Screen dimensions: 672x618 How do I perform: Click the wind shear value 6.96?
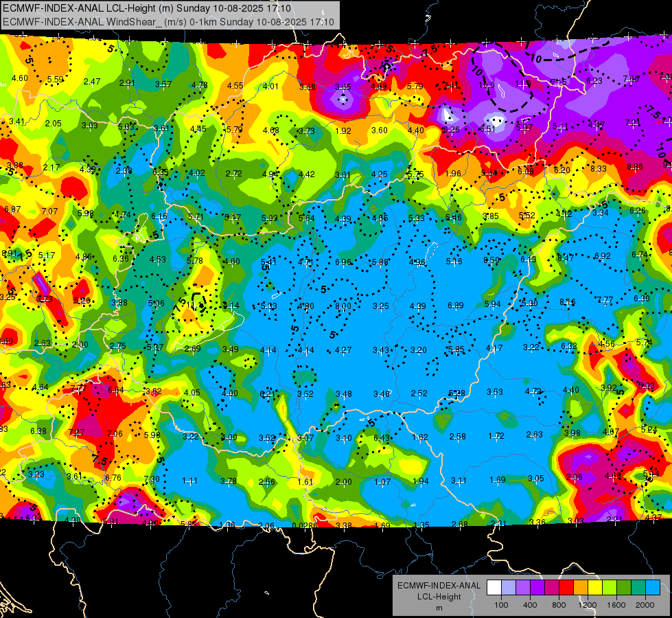click(343, 262)
